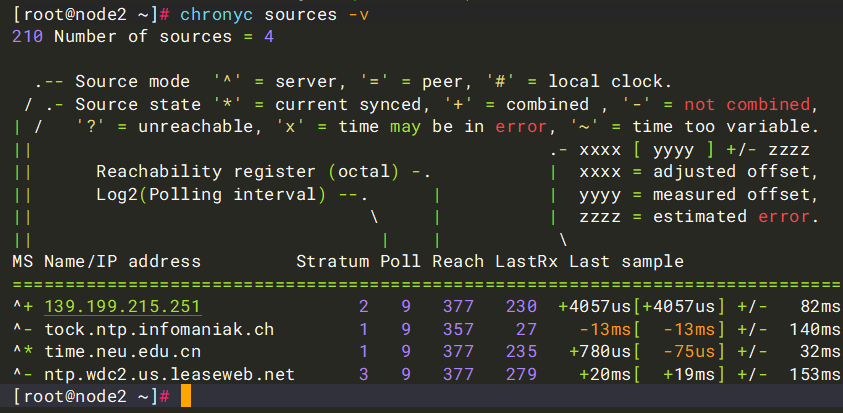Image resolution: width=843 pixels, height=413 pixels.
Task: Click the 'sources' argument in the command
Action: (301, 15)
